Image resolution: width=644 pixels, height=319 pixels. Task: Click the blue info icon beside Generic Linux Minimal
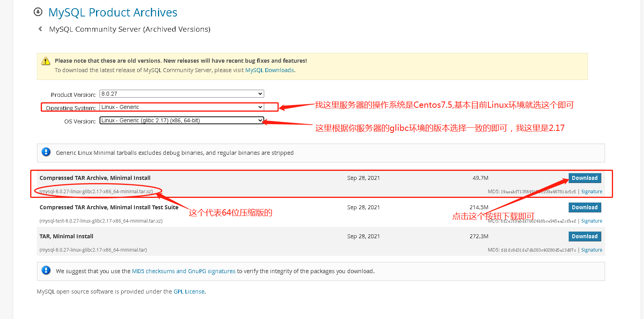(x=46, y=152)
